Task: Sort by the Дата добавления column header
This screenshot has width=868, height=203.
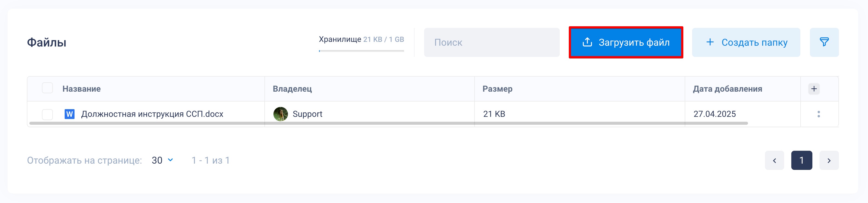Action: 727,89
